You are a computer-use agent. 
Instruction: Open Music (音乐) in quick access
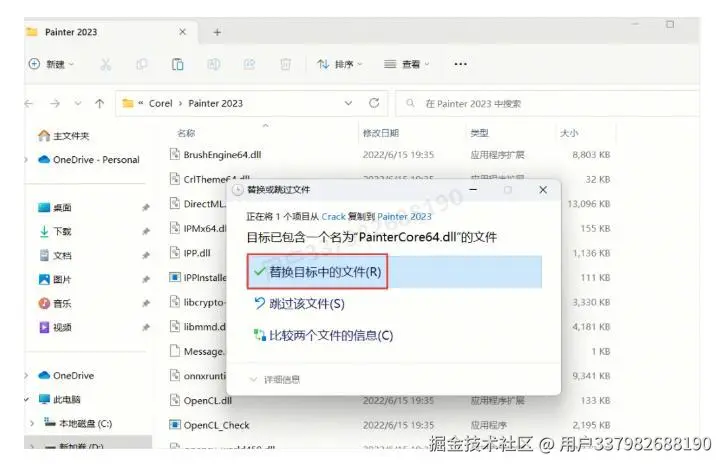(55, 303)
